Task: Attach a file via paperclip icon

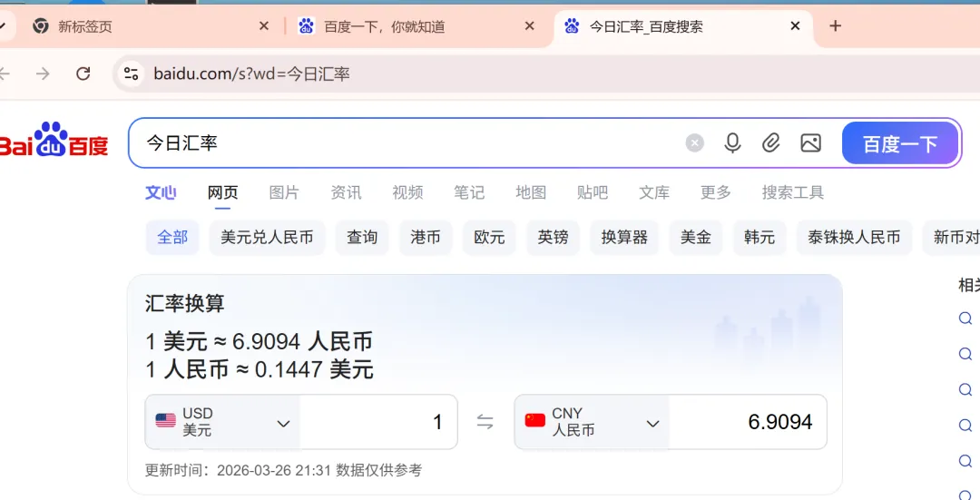Action: (771, 143)
